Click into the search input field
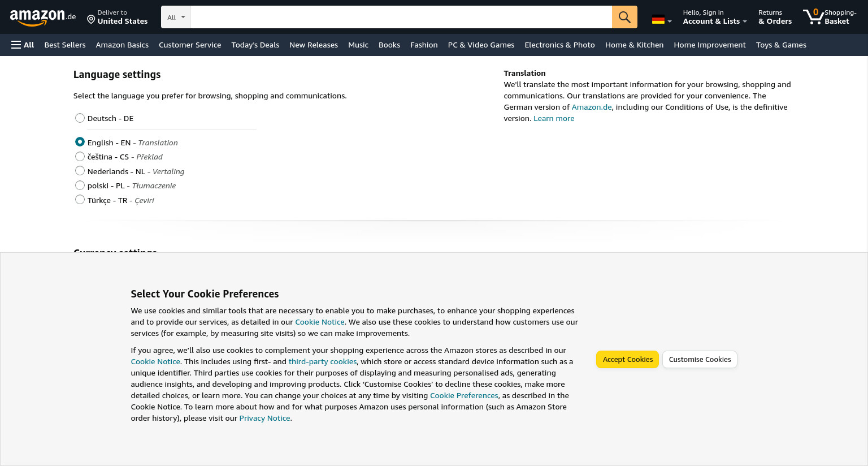 pyautogui.click(x=401, y=17)
